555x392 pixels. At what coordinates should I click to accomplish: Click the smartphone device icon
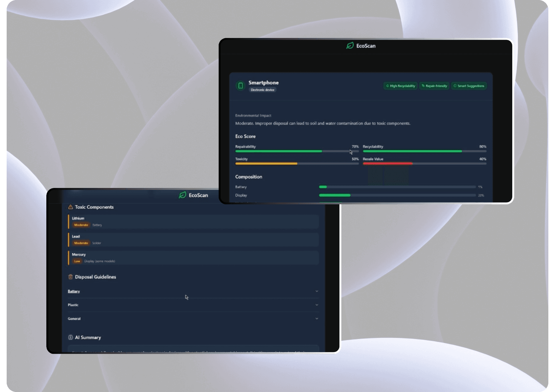coord(241,86)
